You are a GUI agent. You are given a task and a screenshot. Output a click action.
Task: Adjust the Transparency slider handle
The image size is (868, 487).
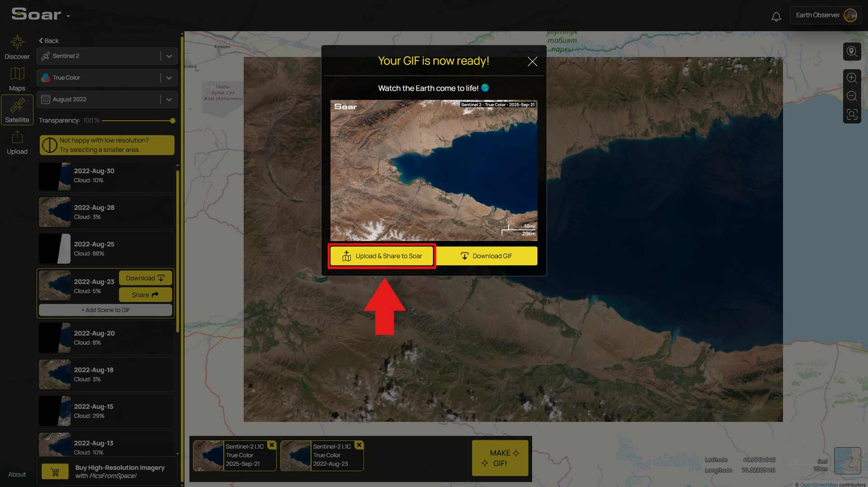(173, 121)
